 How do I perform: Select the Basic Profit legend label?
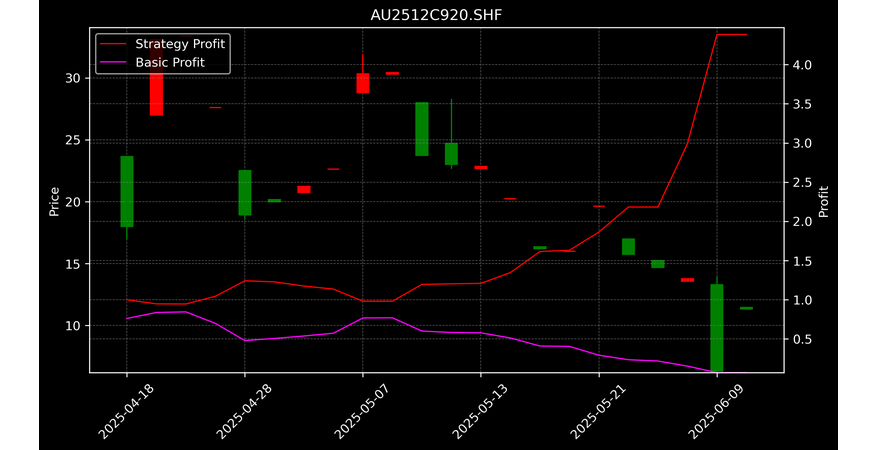pyautogui.click(x=170, y=62)
